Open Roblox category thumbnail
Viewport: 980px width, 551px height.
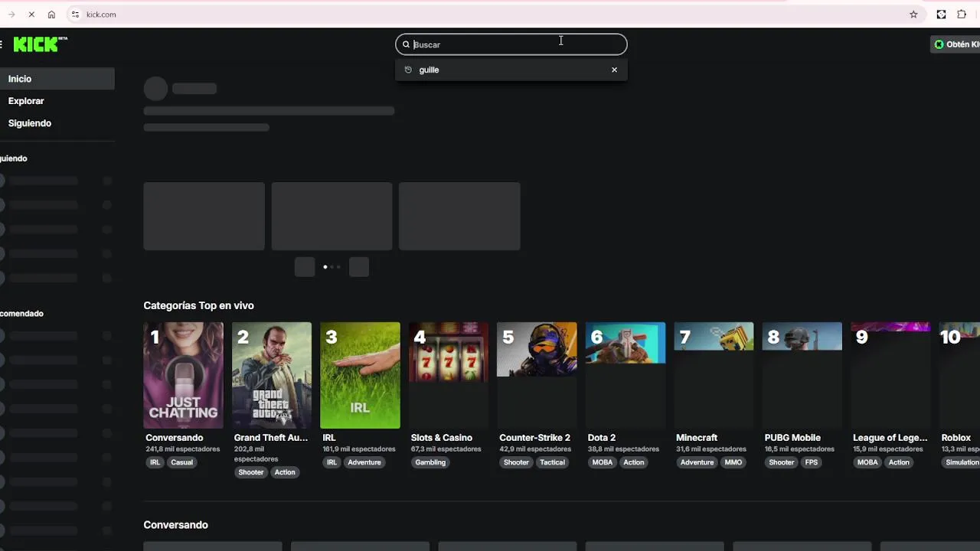point(959,375)
